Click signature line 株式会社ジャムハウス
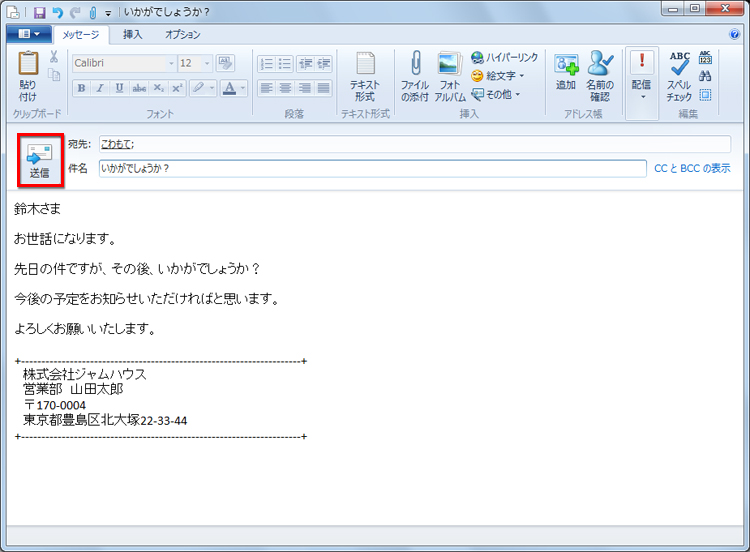The image size is (750, 552). [x=85, y=374]
